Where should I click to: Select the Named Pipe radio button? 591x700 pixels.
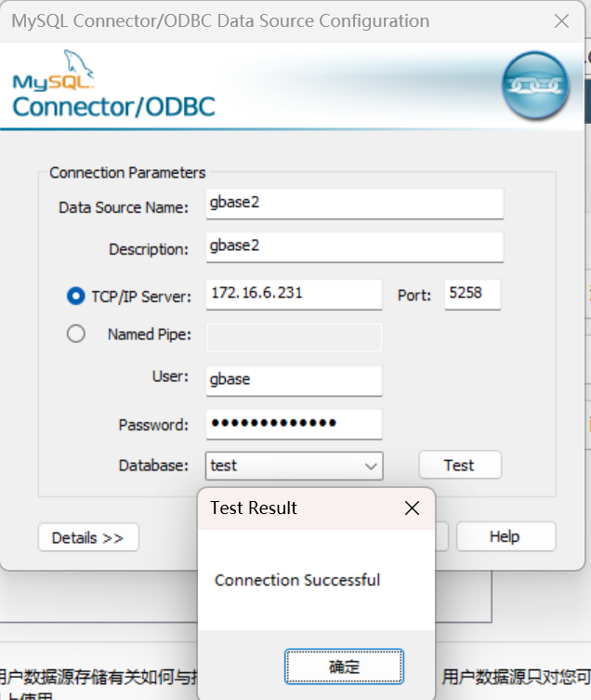tap(76, 334)
